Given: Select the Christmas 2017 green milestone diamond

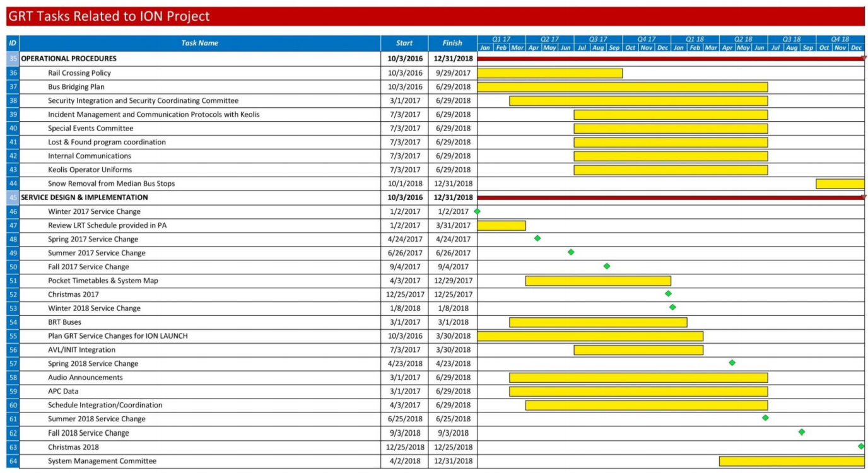Looking at the screenshot, I should pyautogui.click(x=668, y=294).
